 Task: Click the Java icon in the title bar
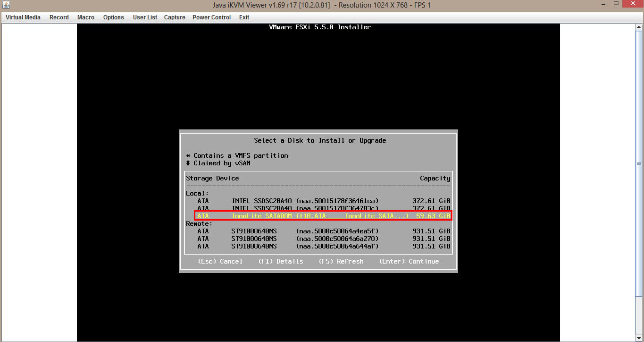pyautogui.click(x=6, y=5)
